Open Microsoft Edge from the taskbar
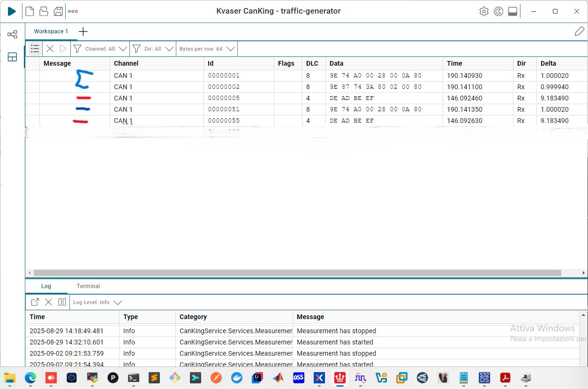 30,378
